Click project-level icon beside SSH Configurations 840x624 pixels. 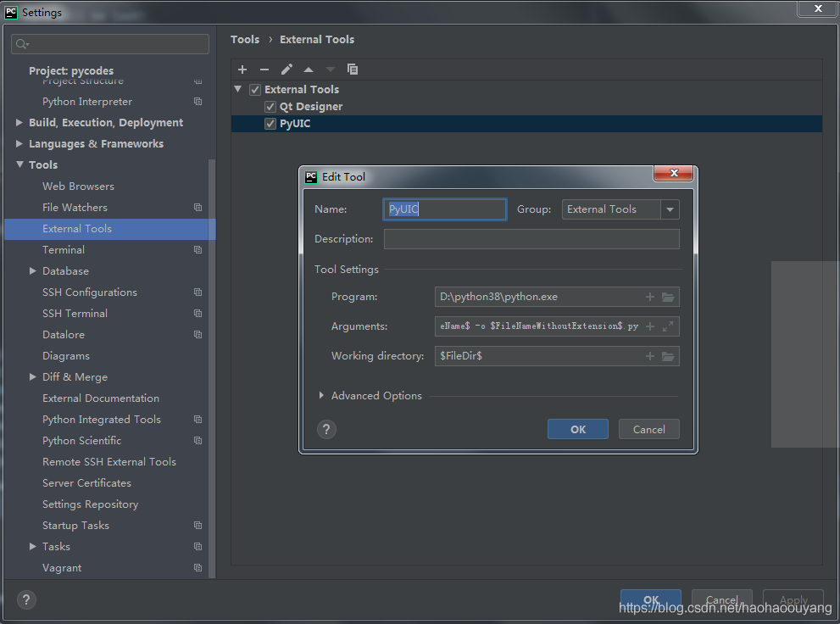click(x=197, y=292)
